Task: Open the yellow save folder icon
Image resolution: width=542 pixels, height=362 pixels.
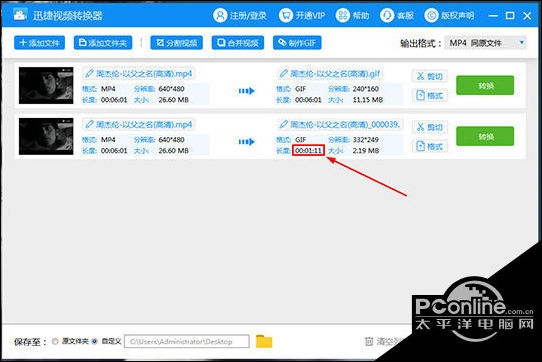Action: 264,342
